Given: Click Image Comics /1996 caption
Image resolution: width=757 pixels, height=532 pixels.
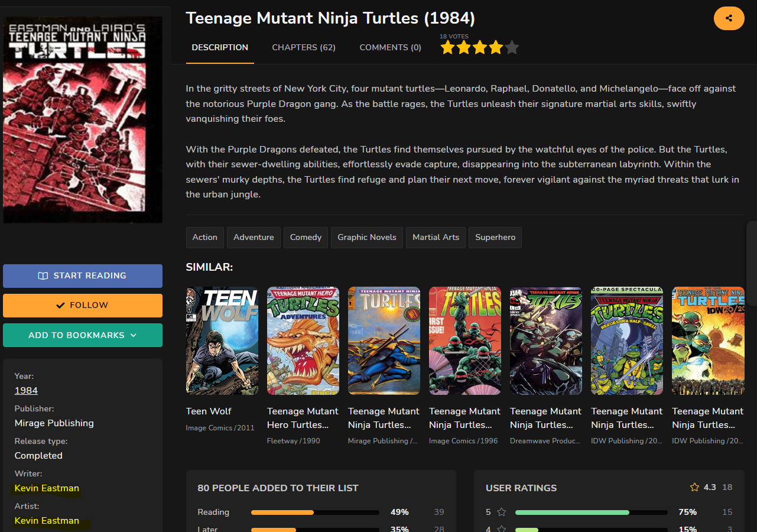Looking at the screenshot, I should point(463,441).
